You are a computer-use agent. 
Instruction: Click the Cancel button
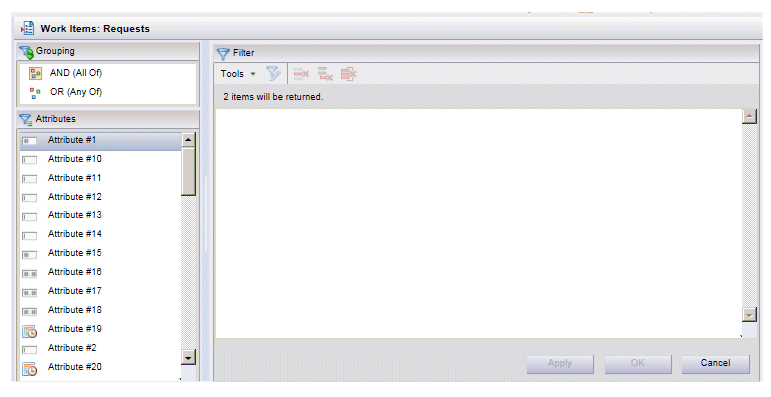(715, 364)
